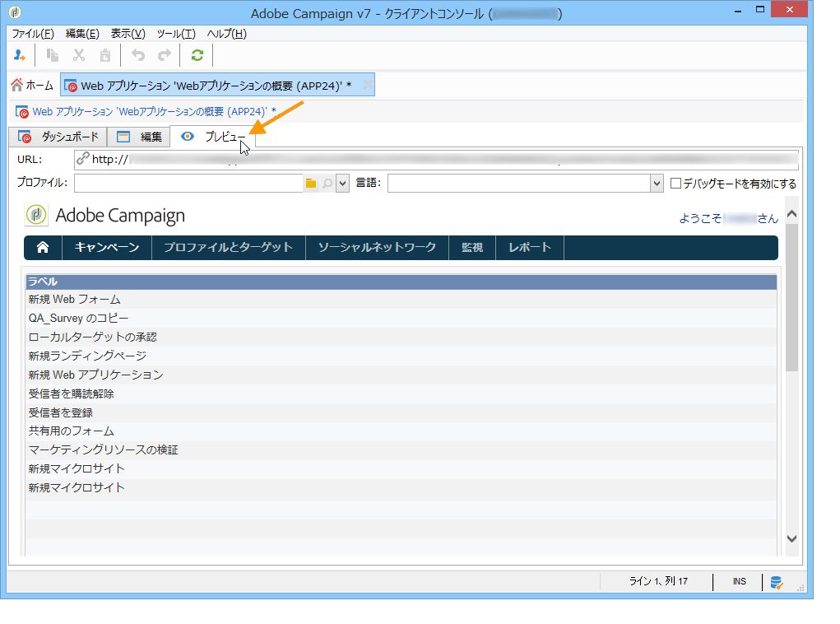Click inside the プロファイル input field
Image resolution: width=840 pixels, height=624 pixels.
pos(188,184)
